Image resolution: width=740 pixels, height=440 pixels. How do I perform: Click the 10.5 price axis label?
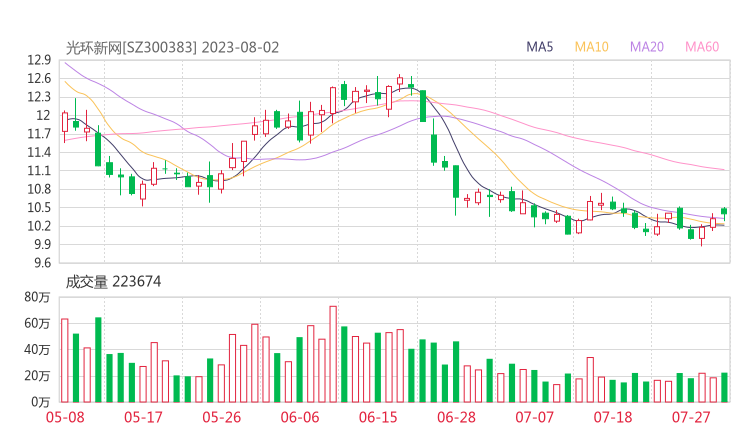[39, 207]
